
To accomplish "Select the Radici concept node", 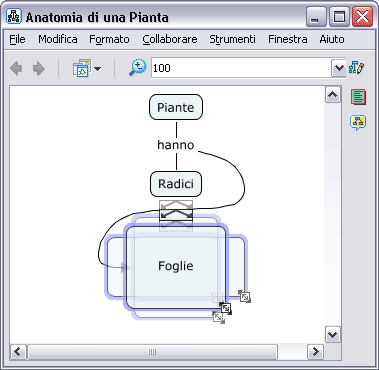I will coord(176,184).
